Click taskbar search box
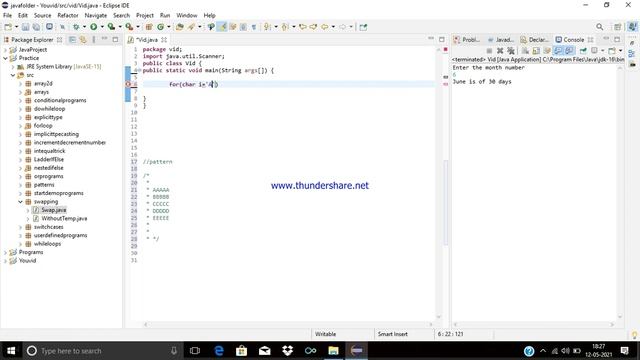 102,351
